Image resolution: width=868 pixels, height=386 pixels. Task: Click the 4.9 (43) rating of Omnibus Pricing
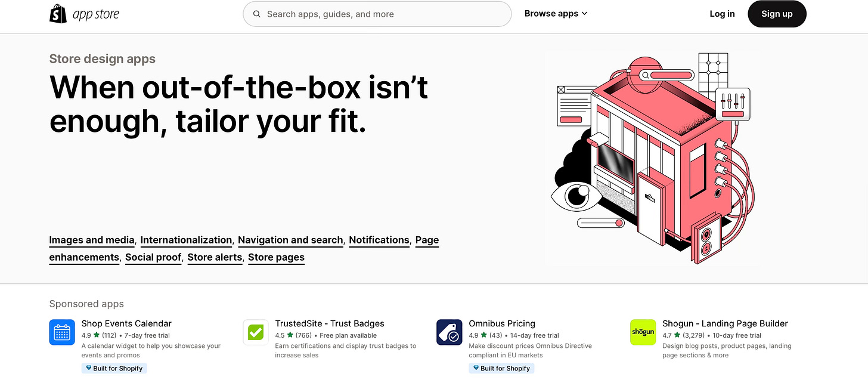click(484, 335)
